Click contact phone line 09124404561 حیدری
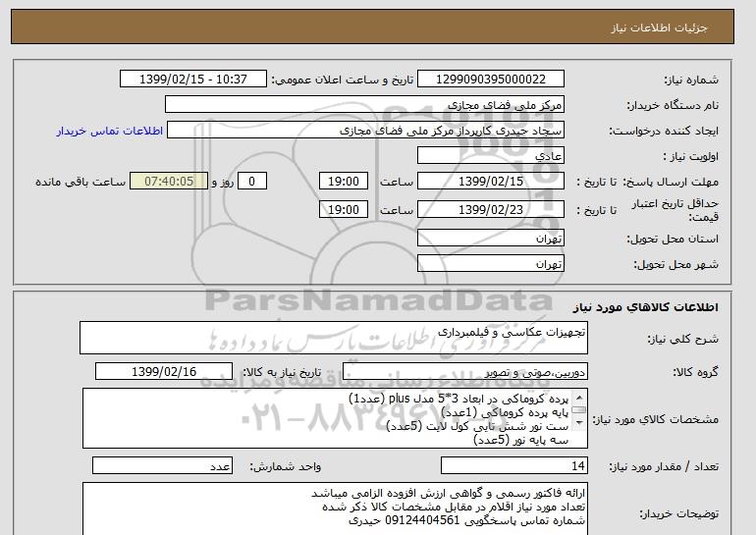This screenshot has width=756, height=535. pyautogui.click(x=466, y=520)
